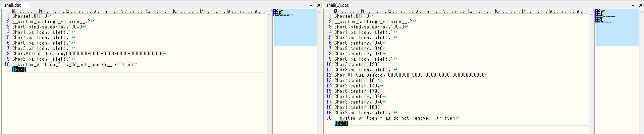The width and height of the screenshot is (644, 134).
Task: Click the char0.bind.savearray line in right pane
Action: [369, 27]
